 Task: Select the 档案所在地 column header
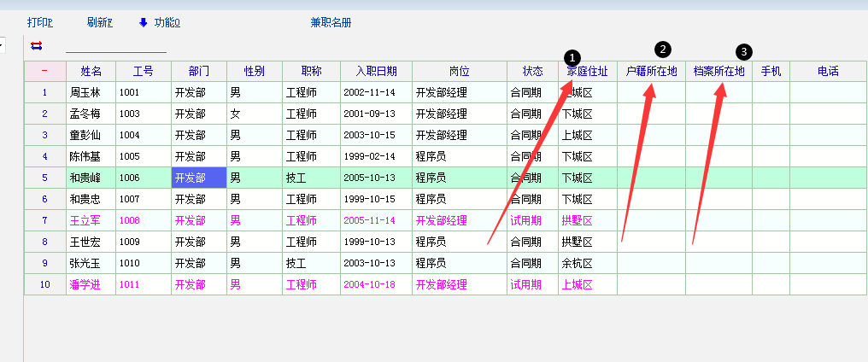[718, 71]
